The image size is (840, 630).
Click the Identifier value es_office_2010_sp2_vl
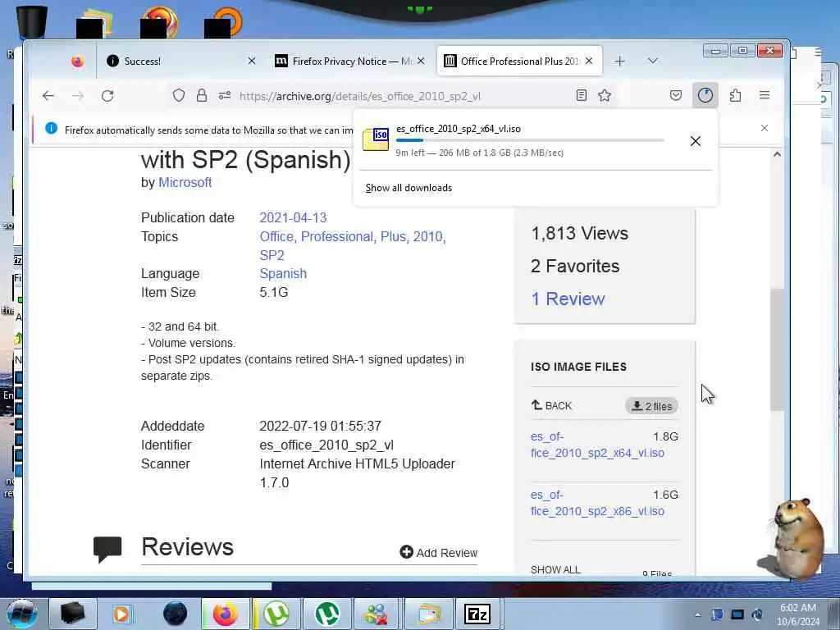(326, 445)
